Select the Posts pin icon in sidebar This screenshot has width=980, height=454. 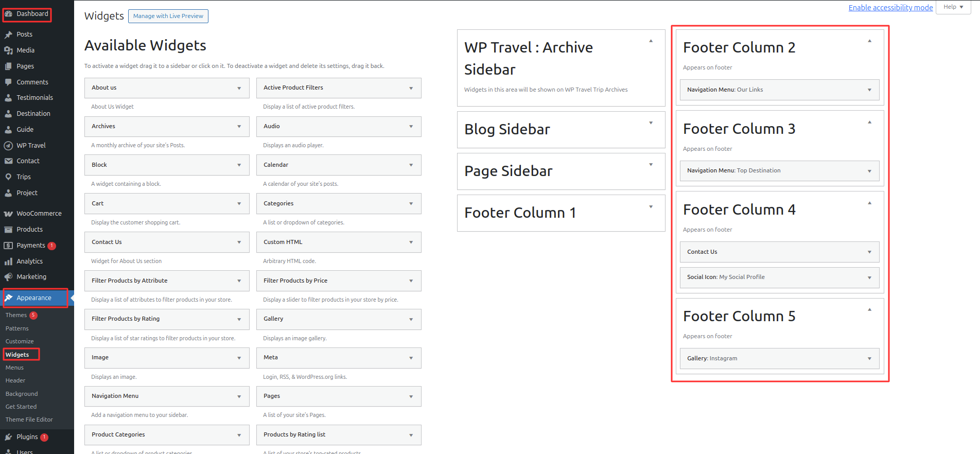(x=9, y=34)
